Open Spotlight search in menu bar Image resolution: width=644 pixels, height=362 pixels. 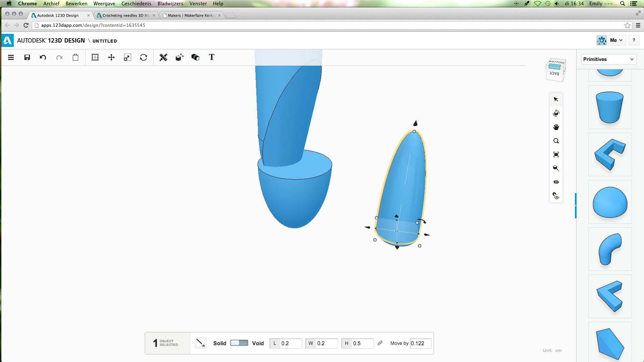(x=623, y=4)
